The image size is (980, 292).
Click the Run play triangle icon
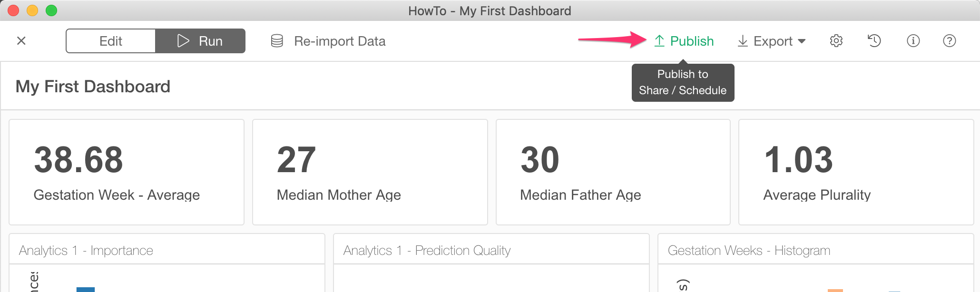(x=183, y=41)
